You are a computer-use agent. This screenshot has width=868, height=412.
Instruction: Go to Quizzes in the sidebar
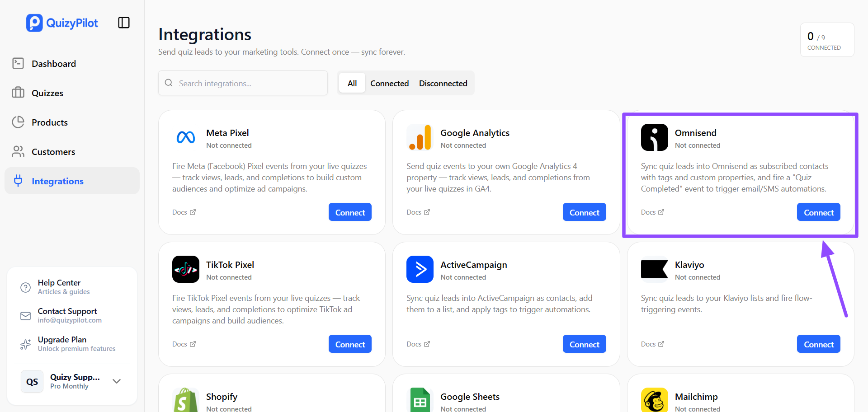click(72, 93)
